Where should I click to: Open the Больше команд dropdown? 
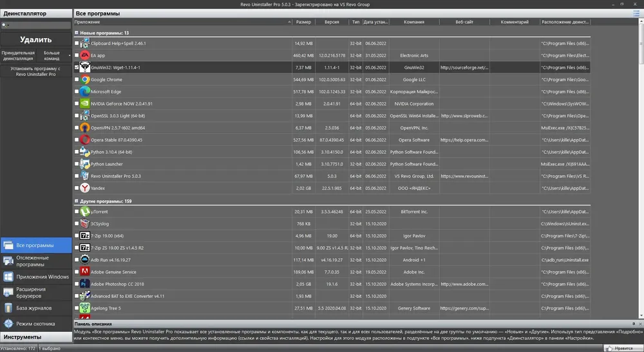(53, 55)
